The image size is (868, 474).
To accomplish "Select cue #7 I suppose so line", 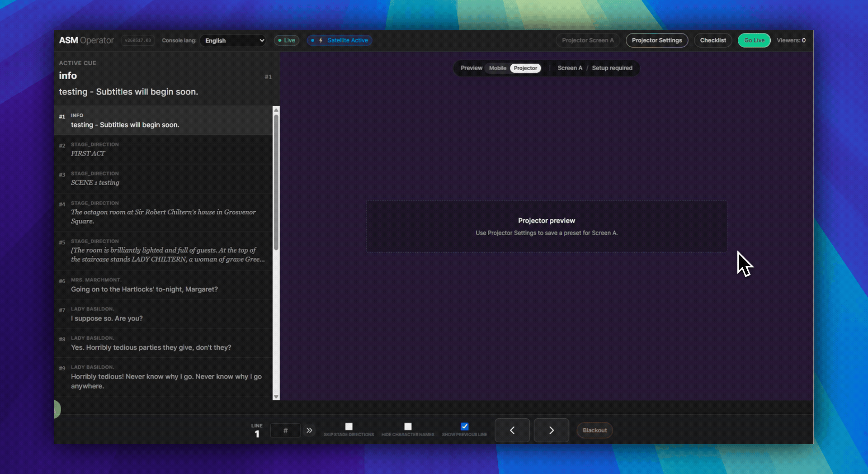I will (163, 314).
